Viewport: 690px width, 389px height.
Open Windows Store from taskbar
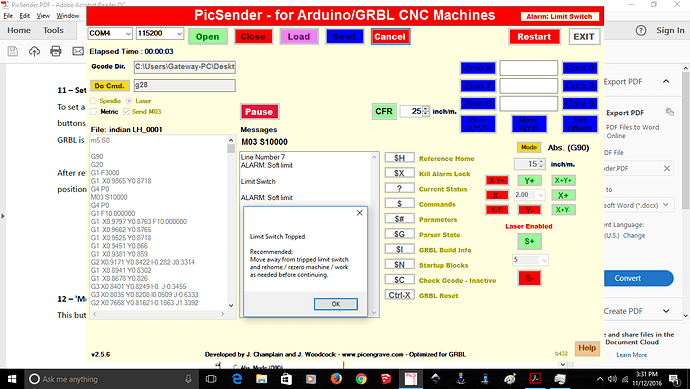(286, 379)
